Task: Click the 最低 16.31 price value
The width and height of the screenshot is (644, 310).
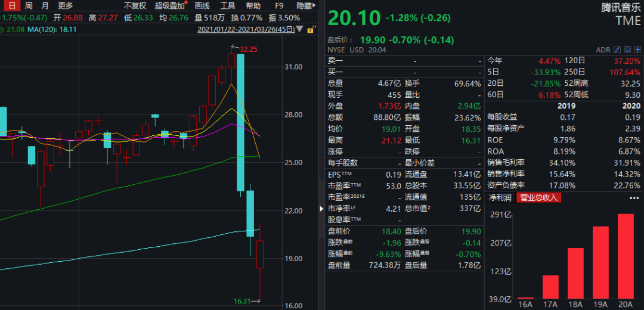Action: pyautogui.click(x=472, y=140)
